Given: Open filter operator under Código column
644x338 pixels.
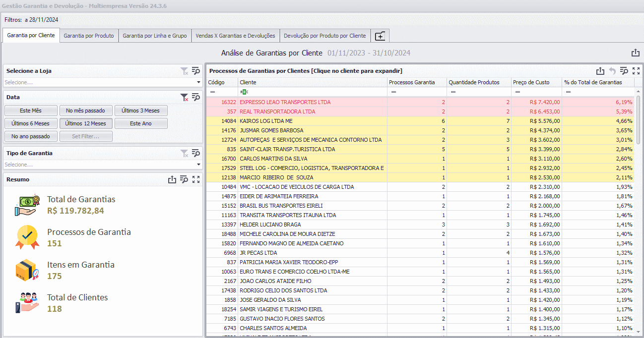Looking at the screenshot, I should point(212,92).
